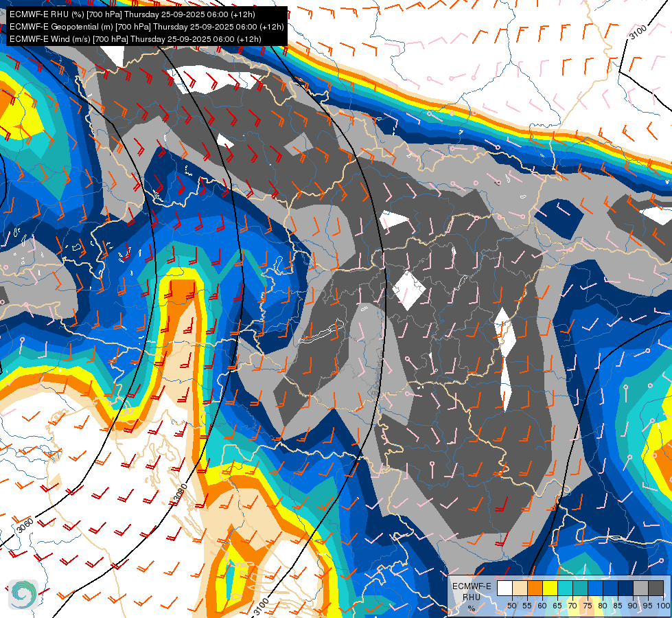Select the navy 85–90 legend swatch
Screen dimensions: 672x618
(x=626, y=588)
